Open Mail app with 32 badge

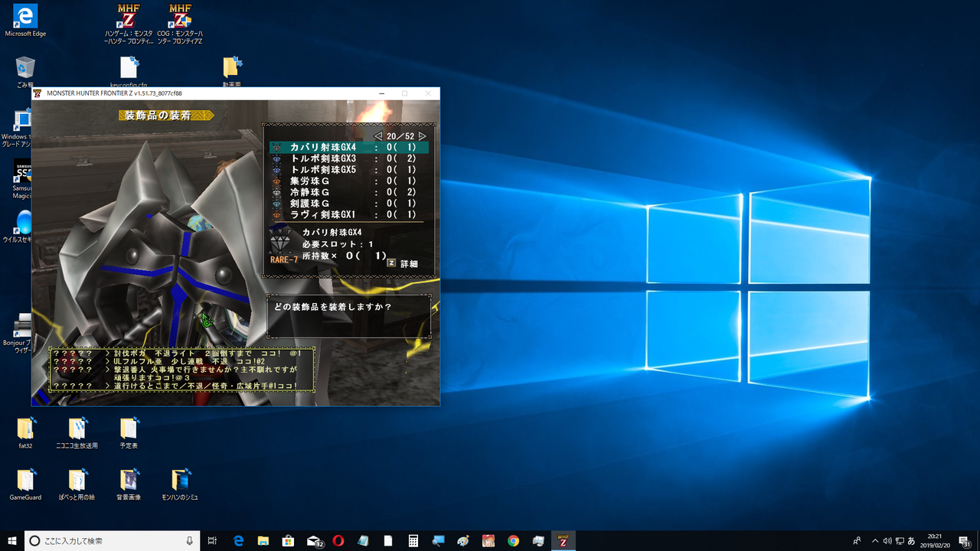pos(314,541)
